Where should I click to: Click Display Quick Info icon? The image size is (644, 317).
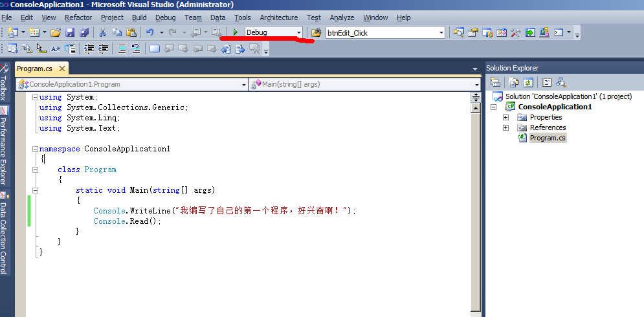point(41,49)
